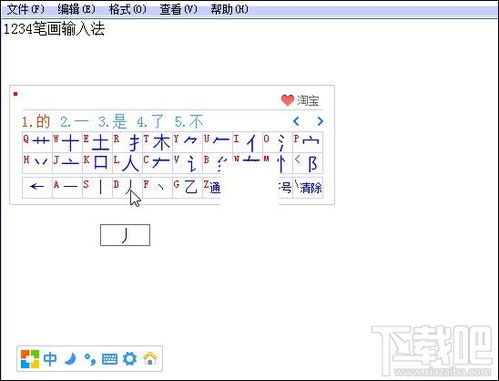Open the 格式(O) menu

[128, 9]
